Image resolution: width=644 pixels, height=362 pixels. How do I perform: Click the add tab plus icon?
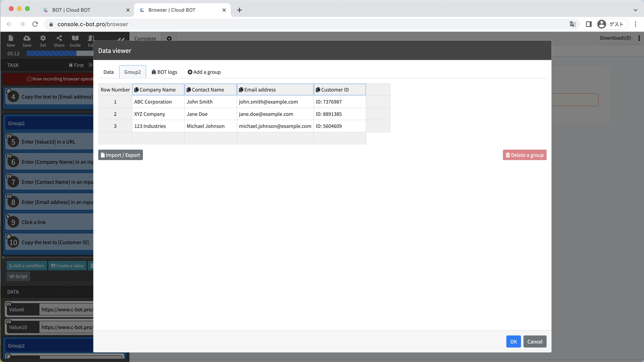click(x=169, y=38)
